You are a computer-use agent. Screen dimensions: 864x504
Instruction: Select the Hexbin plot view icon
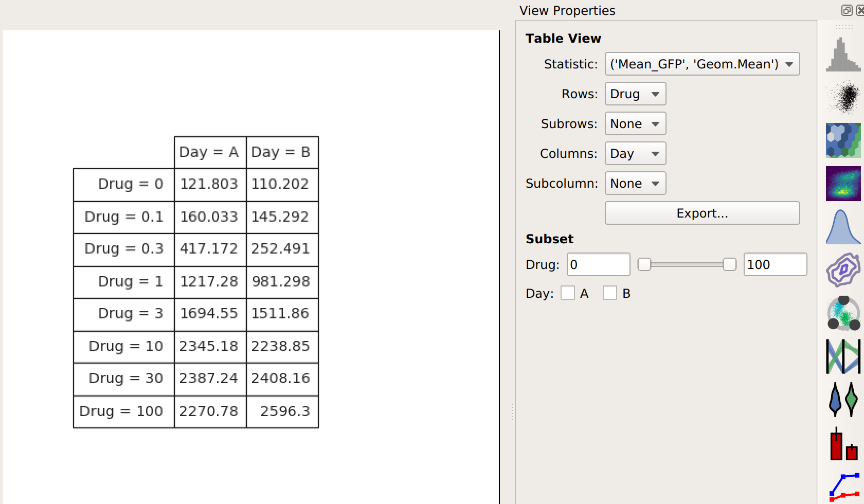tap(843, 140)
